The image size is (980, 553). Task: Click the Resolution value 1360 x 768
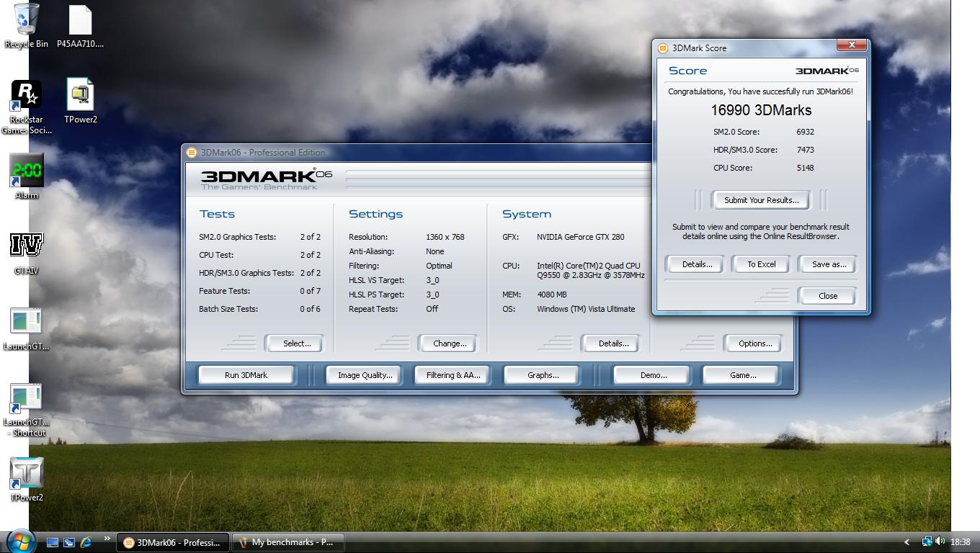(x=445, y=237)
